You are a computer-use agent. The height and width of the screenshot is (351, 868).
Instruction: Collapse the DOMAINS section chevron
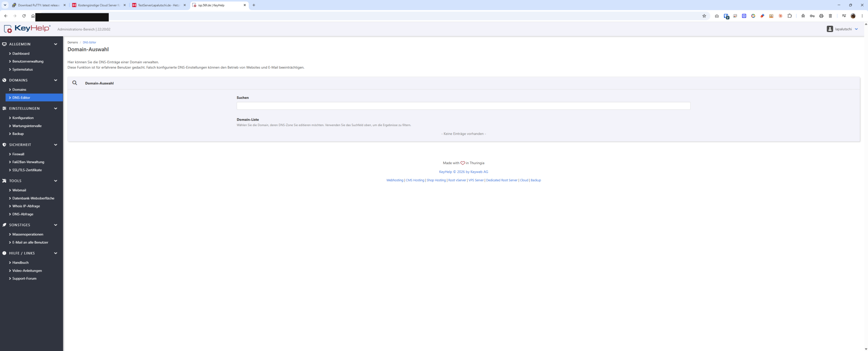point(56,80)
